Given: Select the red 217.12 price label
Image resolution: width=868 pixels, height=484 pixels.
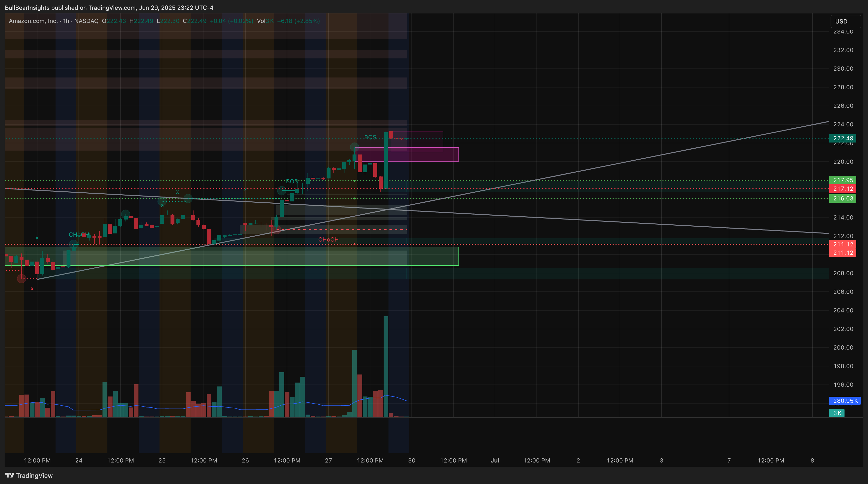Looking at the screenshot, I should [x=842, y=189].
